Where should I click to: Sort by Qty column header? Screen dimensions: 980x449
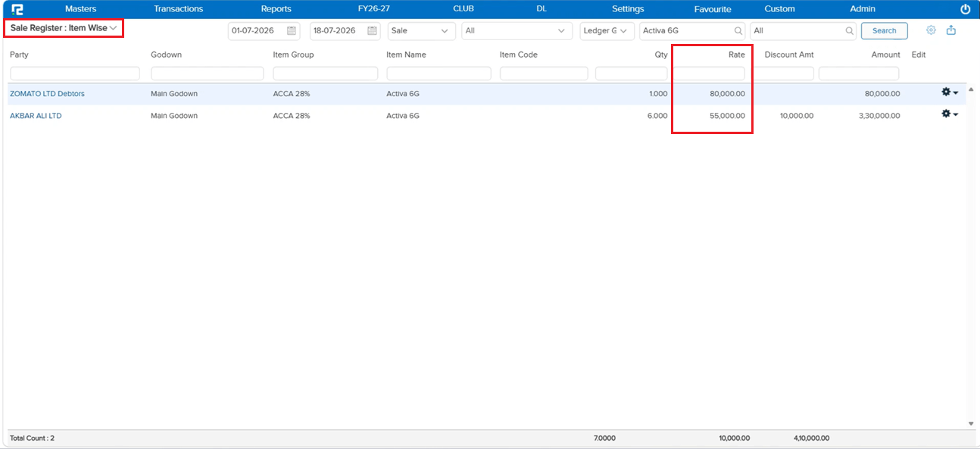661,55
